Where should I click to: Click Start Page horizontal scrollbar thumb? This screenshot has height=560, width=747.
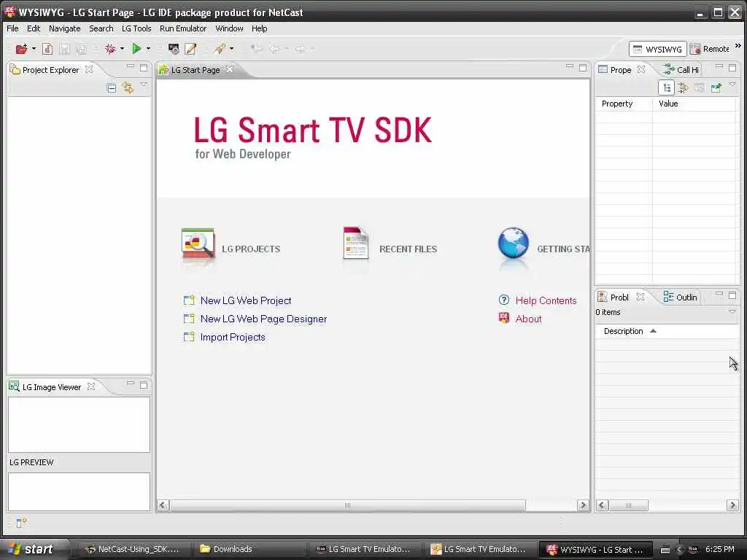[348, 505]
